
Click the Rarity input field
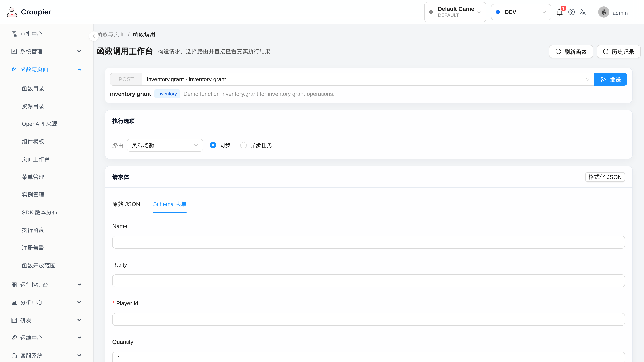(368, 281)
